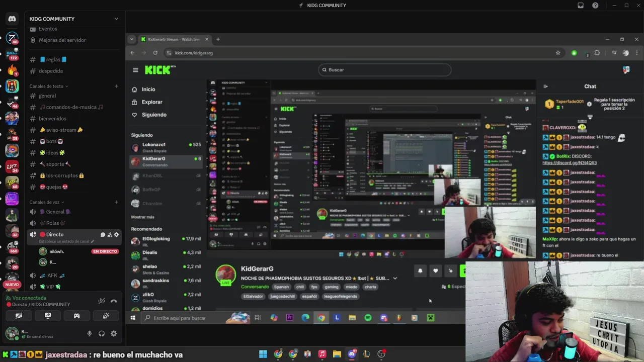The image size is (644, 362).
Task: Go to Kick Inicio
Action: [143, 89]
